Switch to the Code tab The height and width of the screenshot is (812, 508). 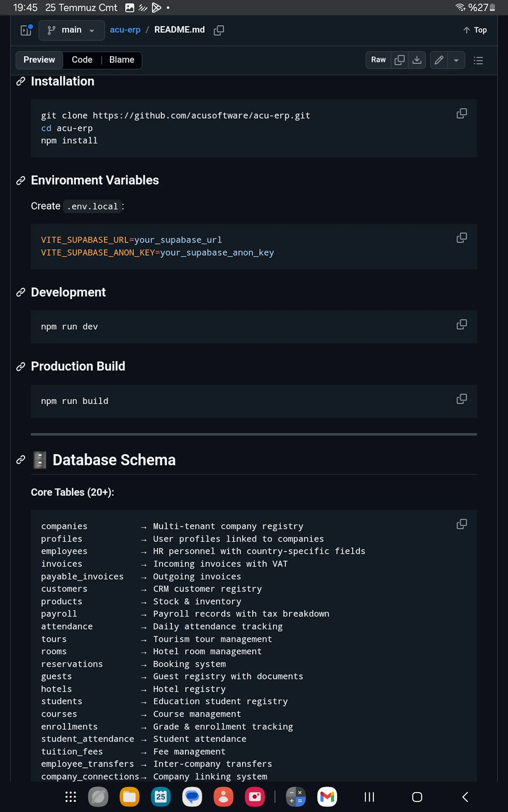pos(82,60)
